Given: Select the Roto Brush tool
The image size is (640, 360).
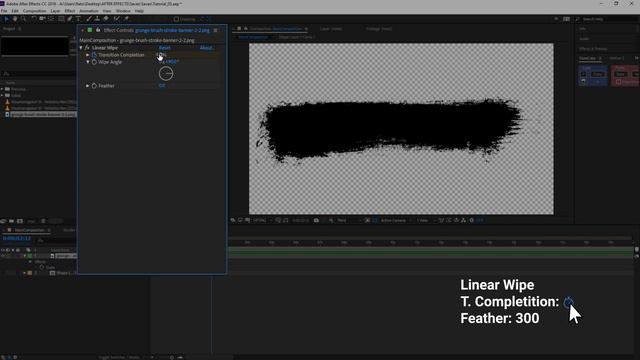Looking at the screenshot, I should (117, 19).
